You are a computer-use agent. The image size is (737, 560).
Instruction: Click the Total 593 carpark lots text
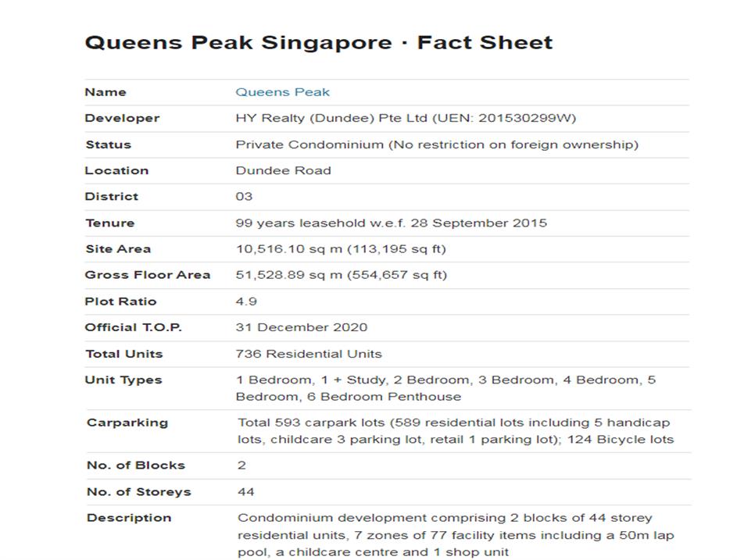point(455,430)
